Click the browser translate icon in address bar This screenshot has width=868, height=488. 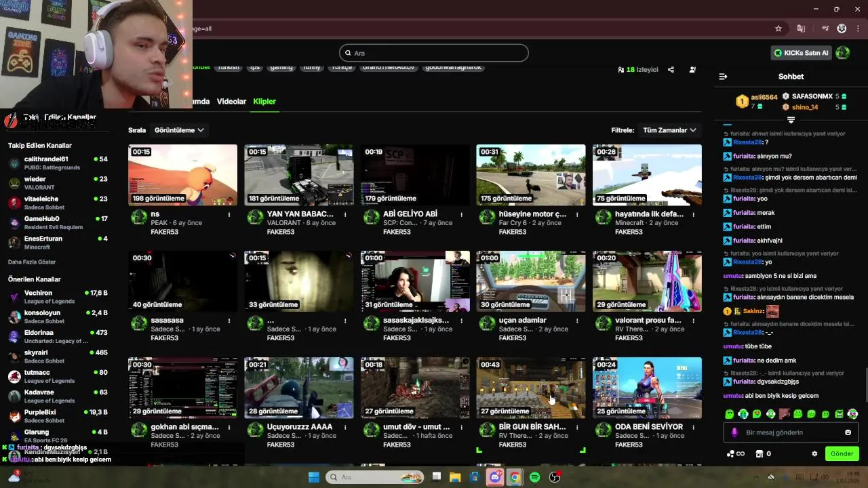[x=801, y=28]
